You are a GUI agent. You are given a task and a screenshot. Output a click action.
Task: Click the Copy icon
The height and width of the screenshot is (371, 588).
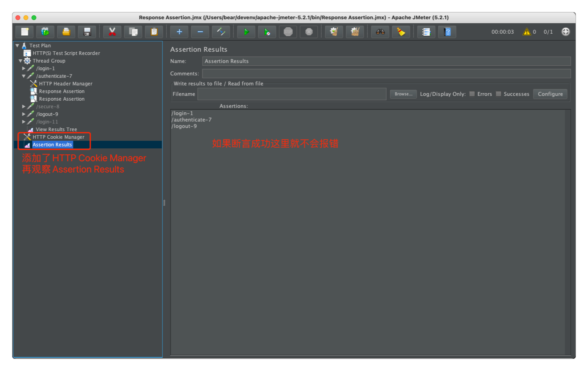point(133,32)
